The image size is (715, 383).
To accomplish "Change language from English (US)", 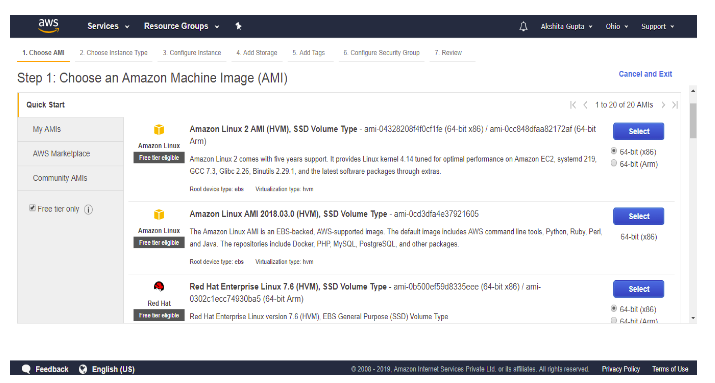I will coord(113,369).
